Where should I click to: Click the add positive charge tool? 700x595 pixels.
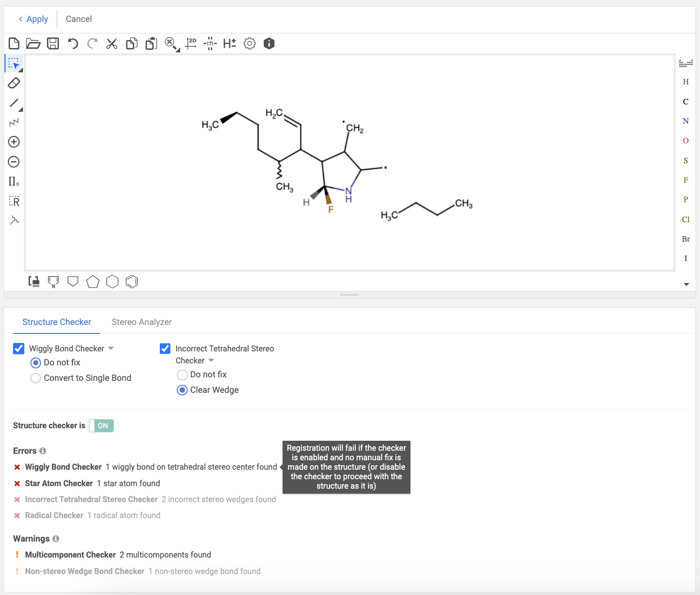(14, 142)
